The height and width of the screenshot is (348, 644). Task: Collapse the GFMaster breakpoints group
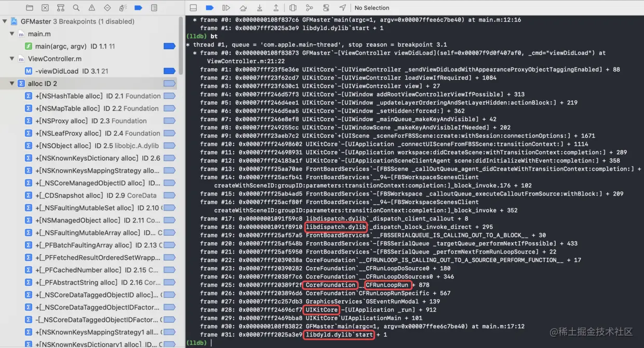point(5,21)
